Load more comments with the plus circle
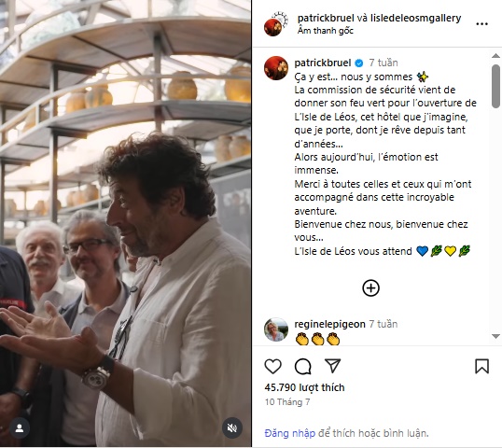Image resolution: width=502 pixels, height=448 pixels. (370, 287)
